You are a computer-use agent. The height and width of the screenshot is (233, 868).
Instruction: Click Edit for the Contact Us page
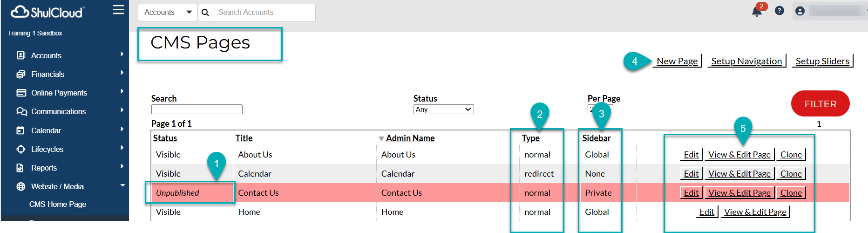pyautogui.click(x=691, y=193)
